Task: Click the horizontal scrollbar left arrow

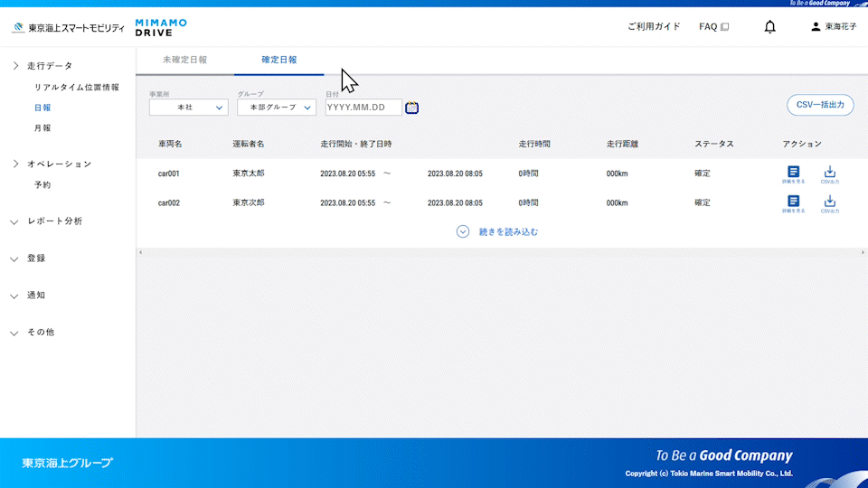Action: click(141, 252)
